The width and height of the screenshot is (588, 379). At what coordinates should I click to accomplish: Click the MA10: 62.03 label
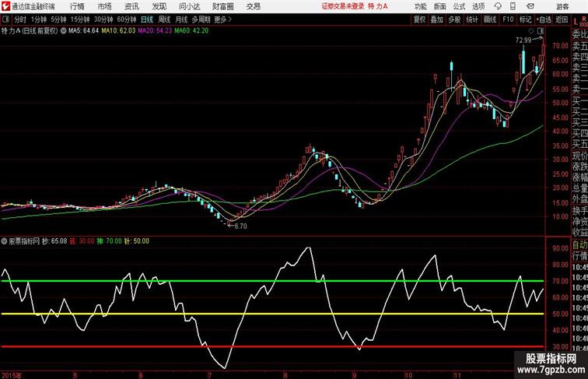click(x=118, y=31)
